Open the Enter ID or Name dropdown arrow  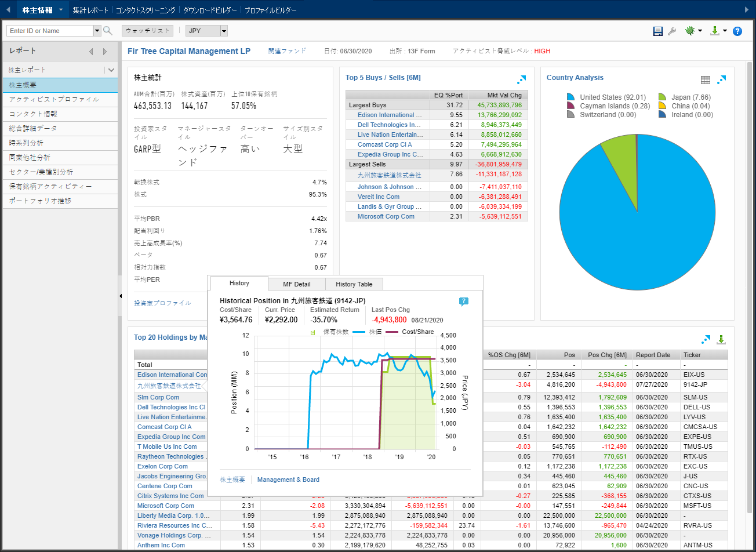(x=97, y=31)
